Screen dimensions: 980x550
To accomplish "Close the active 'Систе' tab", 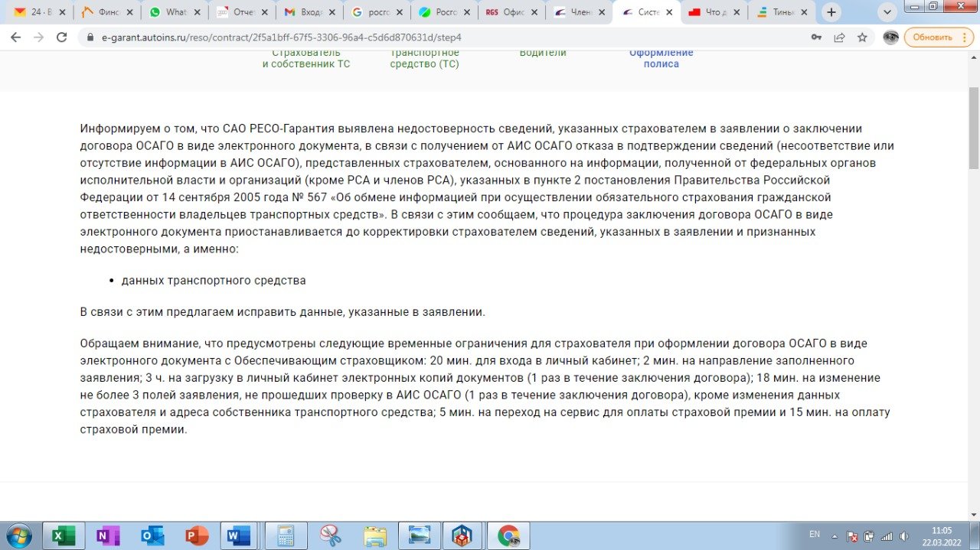I will point(670,12).
